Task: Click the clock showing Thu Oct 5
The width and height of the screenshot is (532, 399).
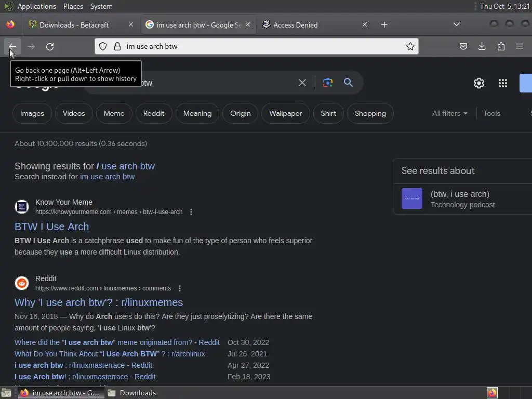Action: point(504,6)
